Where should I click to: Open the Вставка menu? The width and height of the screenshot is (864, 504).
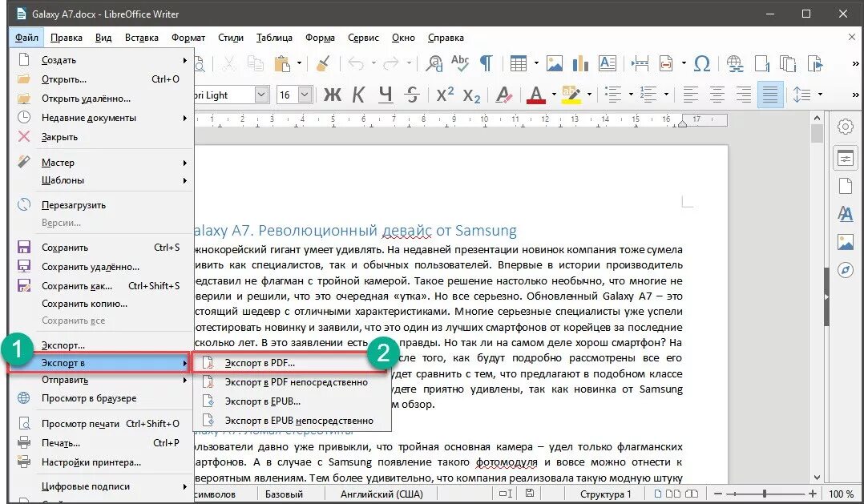[x=142, y=38]
